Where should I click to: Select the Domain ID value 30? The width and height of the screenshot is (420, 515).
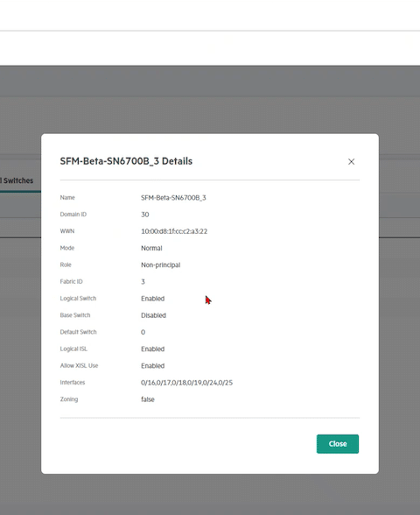pos(144,215)
